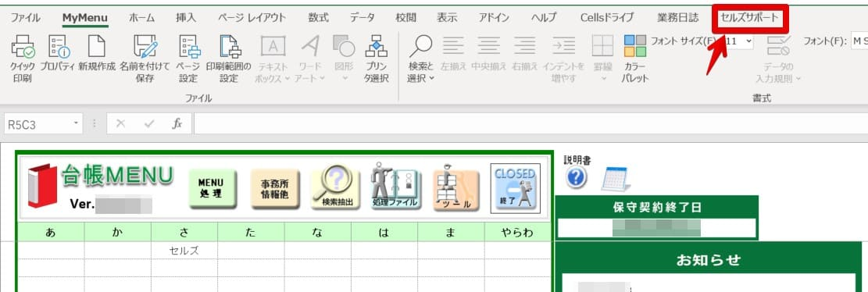Select the は index column header
The height and width of the screenshot is (292, 868).
tap(384, 233)
